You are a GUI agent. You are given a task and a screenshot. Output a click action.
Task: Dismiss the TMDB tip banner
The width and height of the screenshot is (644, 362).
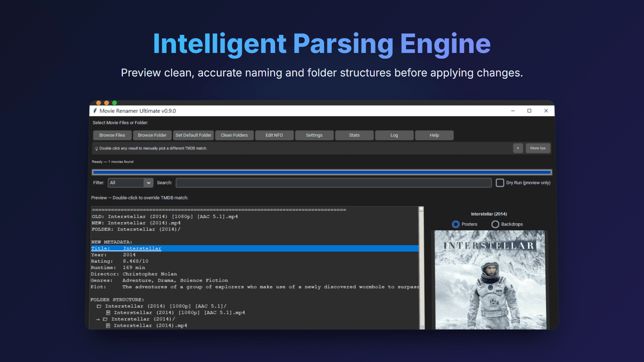pos(518,148)
